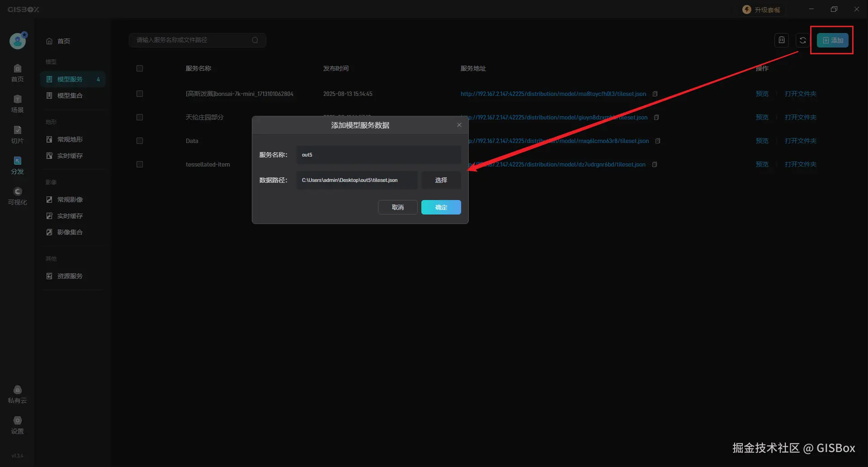Open the 可视化 section

tap(17, 196)
